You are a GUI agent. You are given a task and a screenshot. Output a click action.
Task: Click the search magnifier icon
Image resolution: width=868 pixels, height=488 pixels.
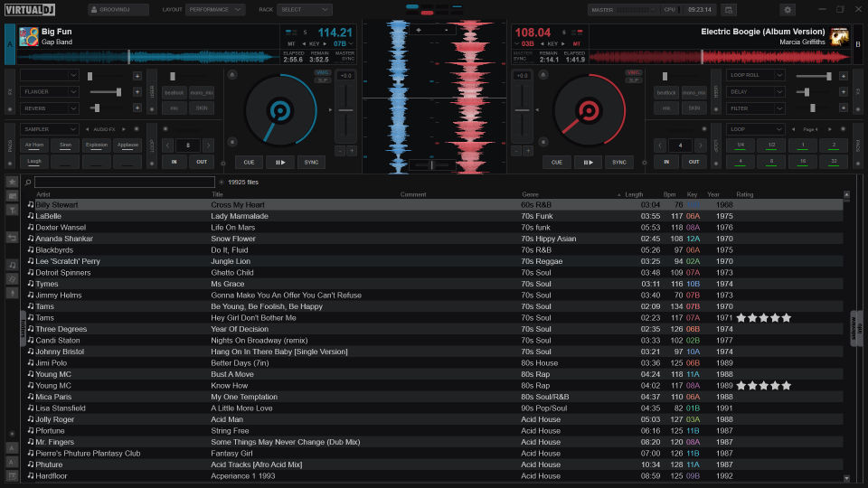point(28,182)
